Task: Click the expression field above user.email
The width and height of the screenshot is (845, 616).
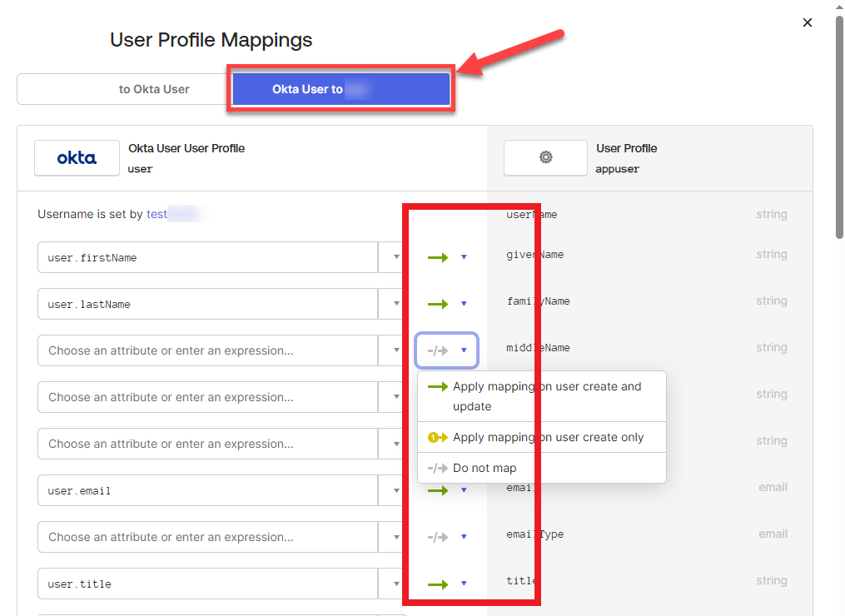Action: [x=207, y=444]
